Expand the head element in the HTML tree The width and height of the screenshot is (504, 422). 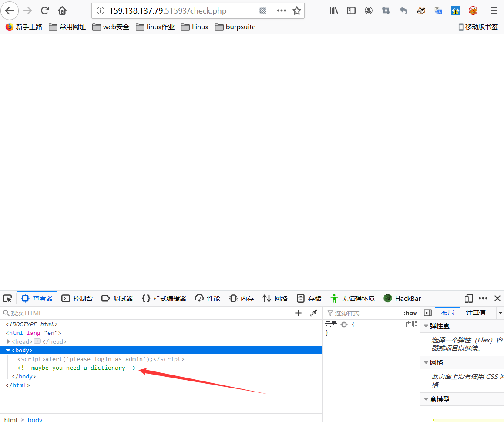(8, 341)
